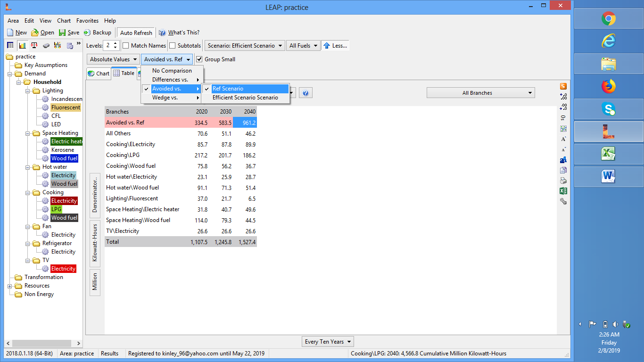644x362 pixels.
Task: Select the LPG branch under Cooking
Action: coord(57,209)
